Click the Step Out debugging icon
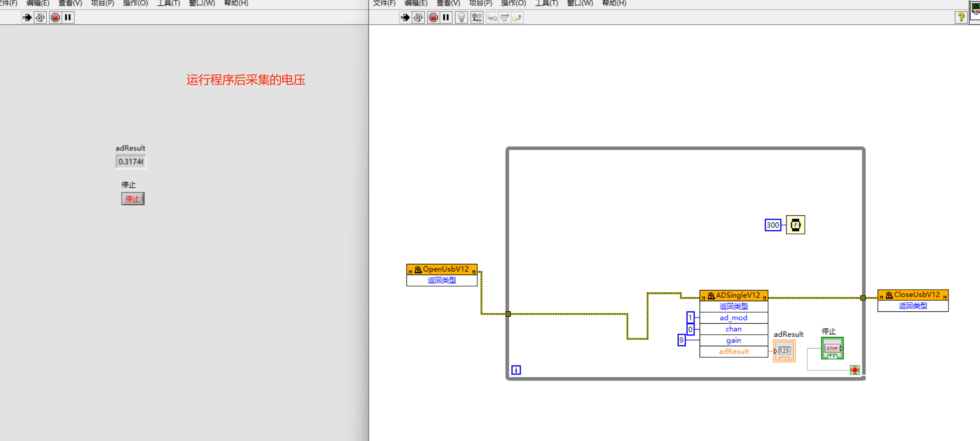The width and height of the screenshot is (980, 441). (517, 18)
